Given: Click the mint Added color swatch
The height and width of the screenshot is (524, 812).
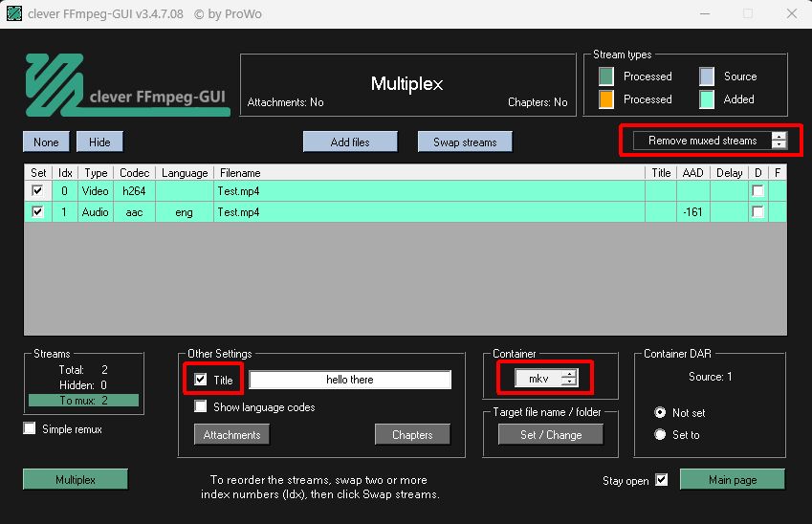Looking at the screenshot, I should 707,98.
